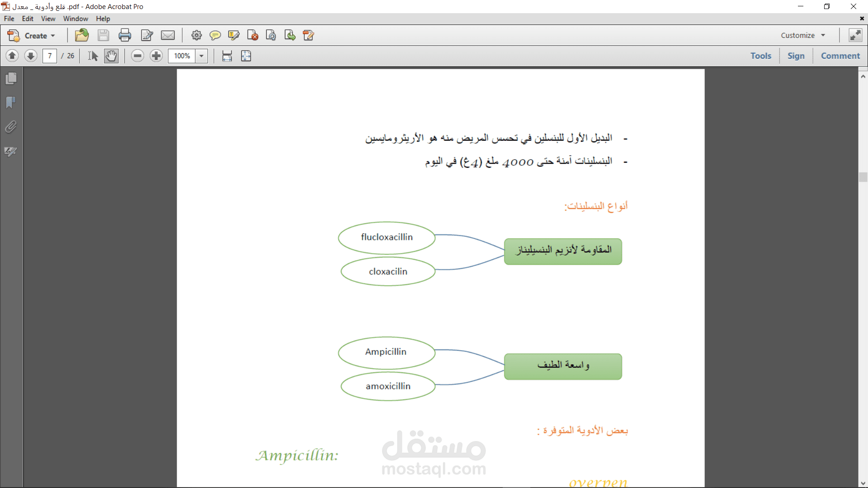Click the extract pages icon
Image resolution: width=868 pixels, height=488 pixels.
click(290, 35)
